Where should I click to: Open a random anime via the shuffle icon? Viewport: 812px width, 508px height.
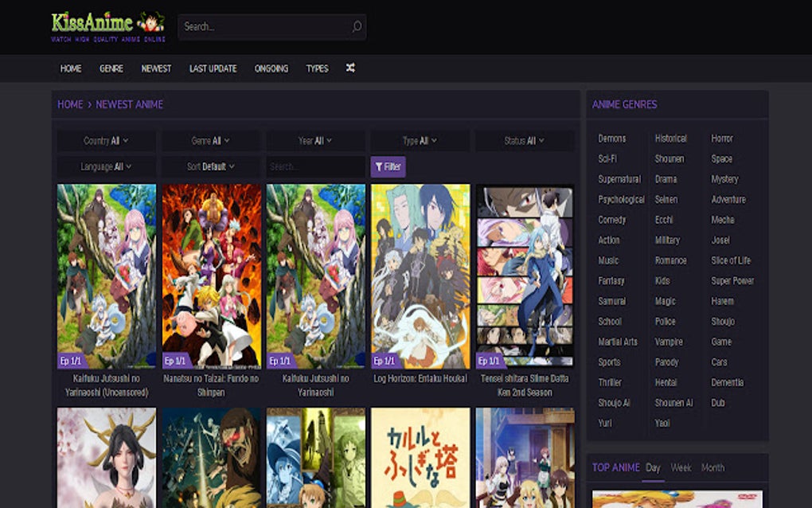click(350, 68)
